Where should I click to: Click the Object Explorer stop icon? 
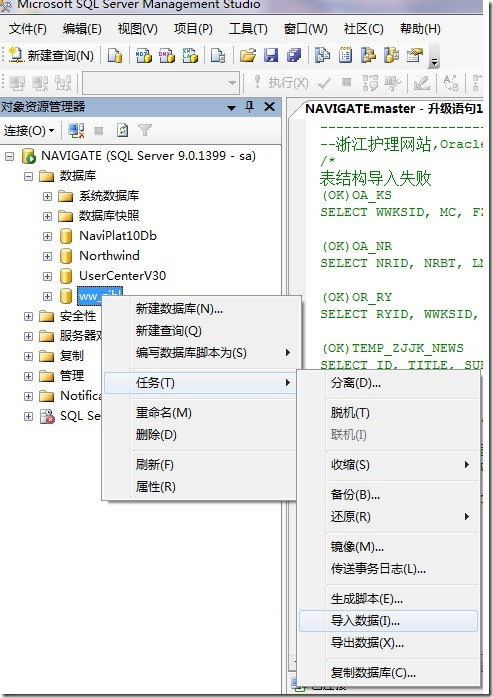point(99,131)
